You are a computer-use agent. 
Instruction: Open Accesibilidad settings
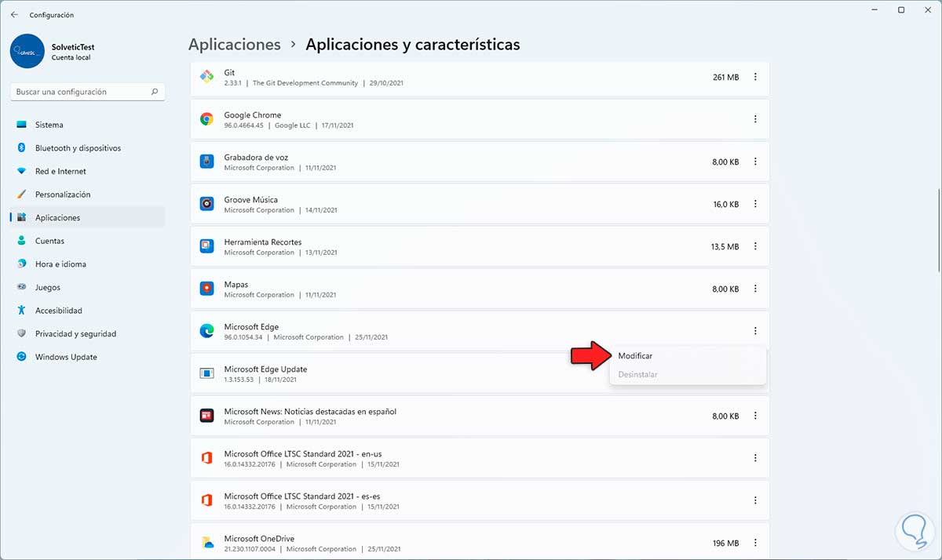[x=87, y=311]
